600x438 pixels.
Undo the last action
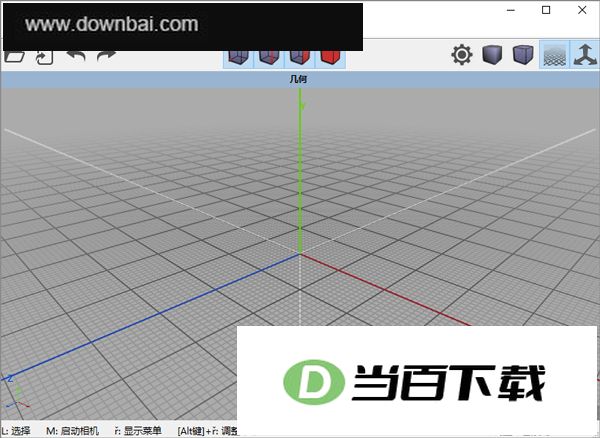click(76, 57)
